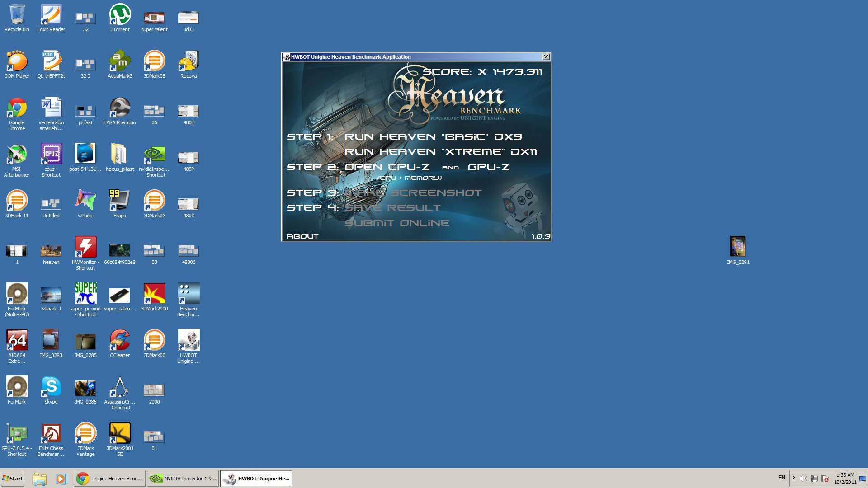The height and width of the screenshot is (488, 868).
Task: Open the HWBOT Unigine desktop shortcut
Action: click(x=189, y=347)
